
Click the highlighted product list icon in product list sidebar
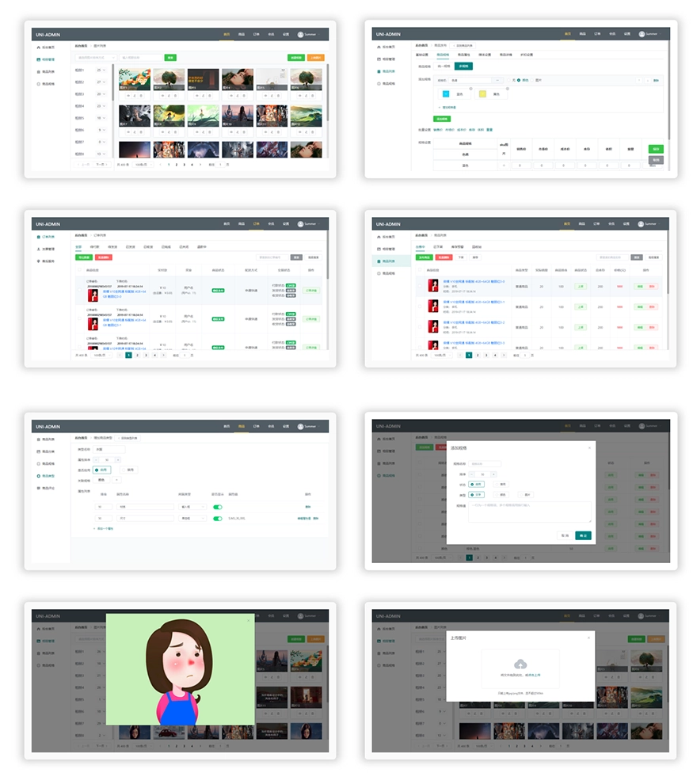[x=379, y=261]
